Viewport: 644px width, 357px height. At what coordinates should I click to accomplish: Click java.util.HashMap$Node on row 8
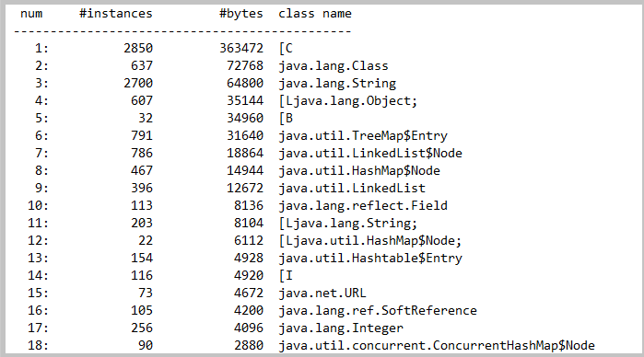pyautogui.click(x=359, y=171)
